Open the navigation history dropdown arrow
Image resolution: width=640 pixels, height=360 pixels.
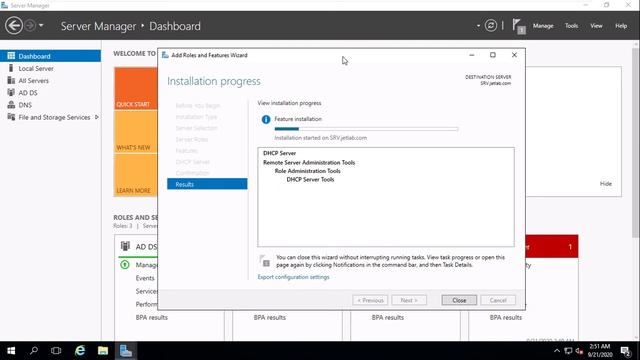pos(41,26)
